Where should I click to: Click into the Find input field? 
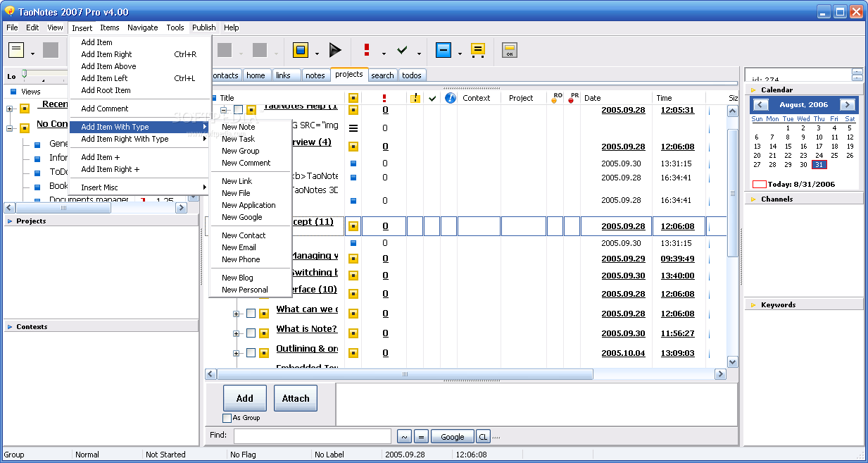pos(313,436)
